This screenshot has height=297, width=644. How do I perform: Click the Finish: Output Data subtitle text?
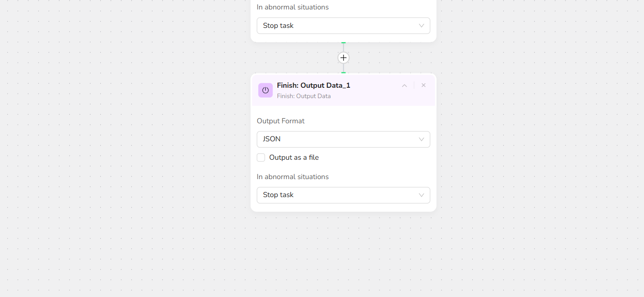pos(304,96)
